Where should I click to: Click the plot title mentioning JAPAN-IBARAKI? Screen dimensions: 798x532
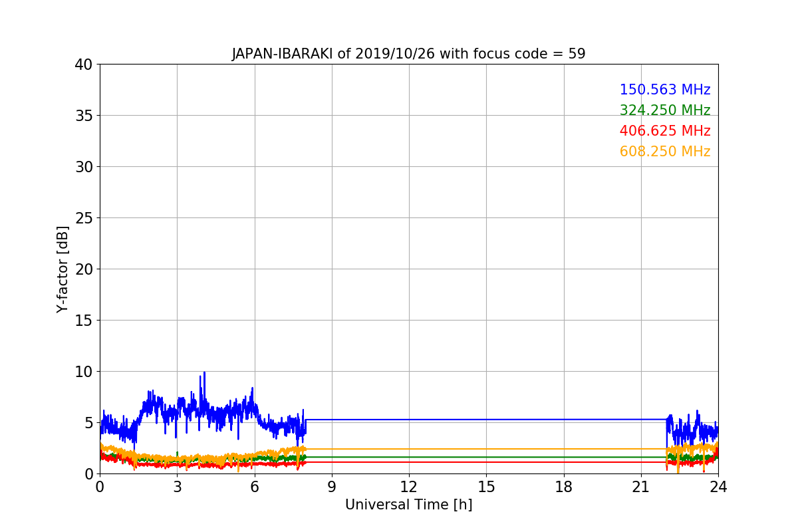[408, 54]
